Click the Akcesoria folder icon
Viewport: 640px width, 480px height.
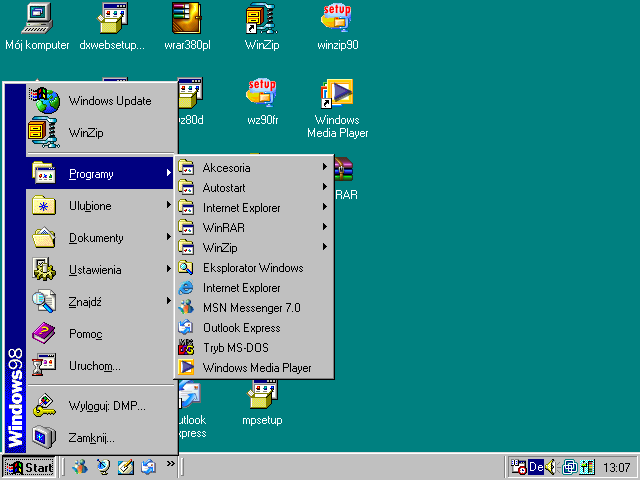[x=186, y=167]
